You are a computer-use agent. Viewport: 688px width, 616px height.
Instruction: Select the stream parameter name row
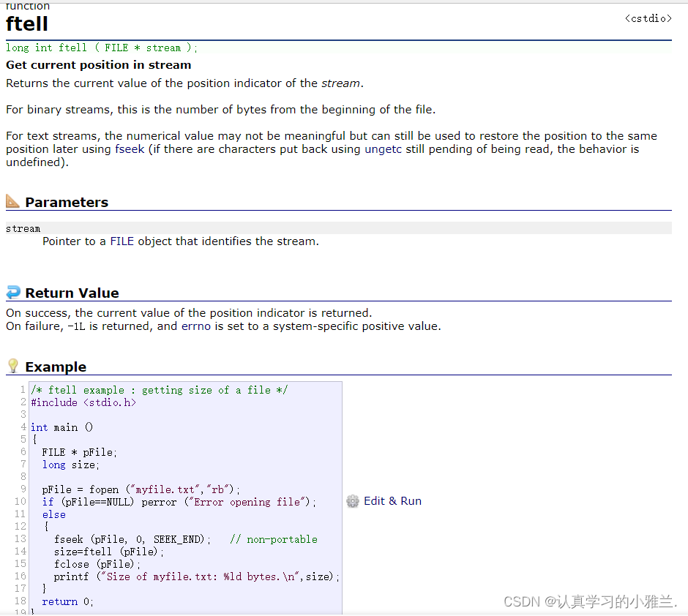click(23, 228)
